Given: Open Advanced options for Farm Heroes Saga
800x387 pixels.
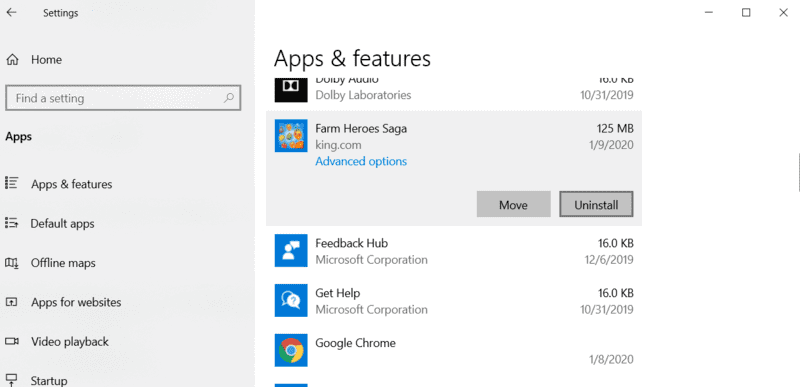Looking at the screenshot, I should point(361,162).
